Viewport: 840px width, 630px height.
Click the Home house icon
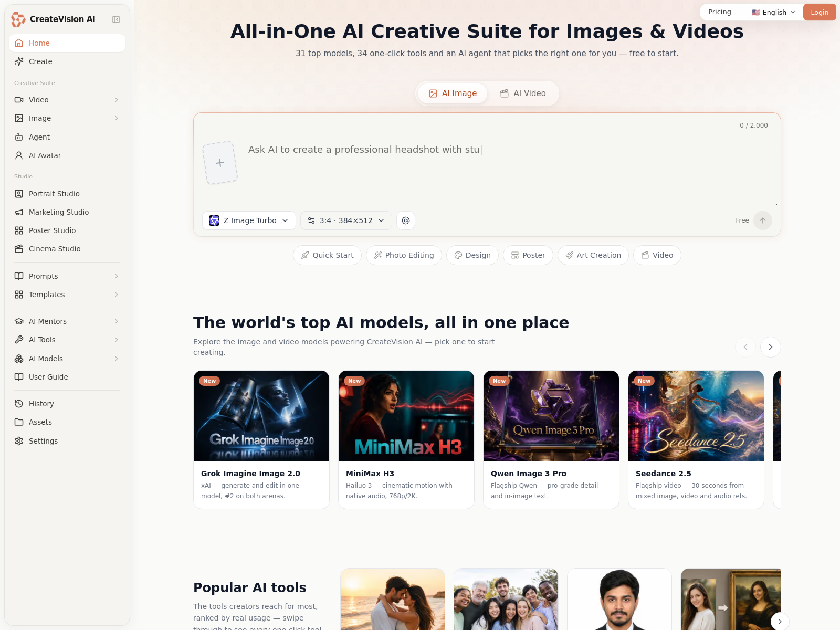(19, 43)
